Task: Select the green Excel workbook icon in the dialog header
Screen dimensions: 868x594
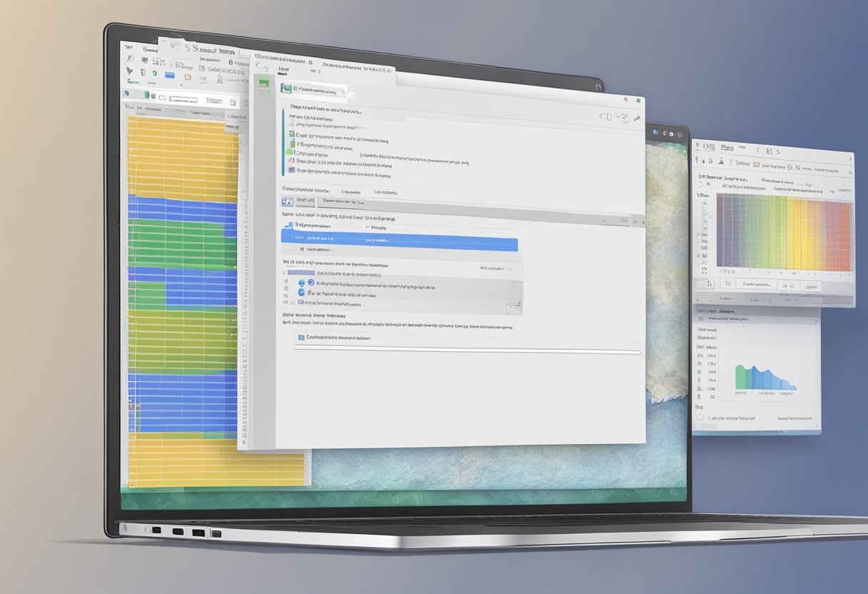Action: 286,87
